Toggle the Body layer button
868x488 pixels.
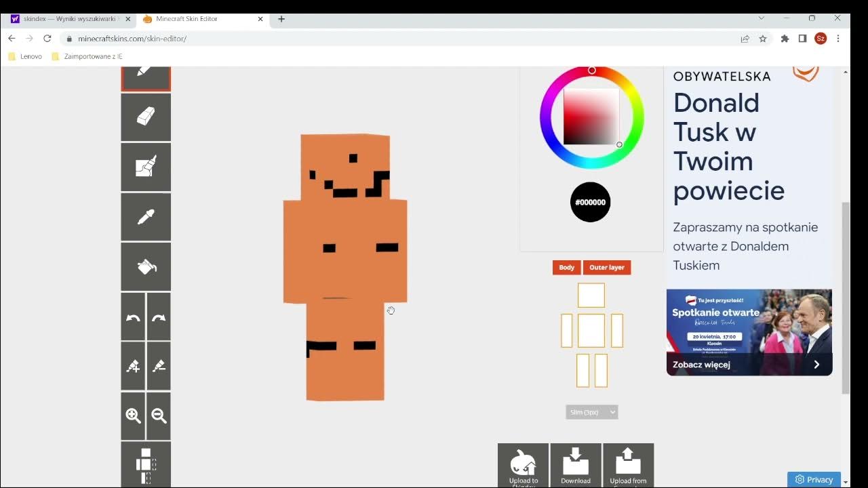567,268
